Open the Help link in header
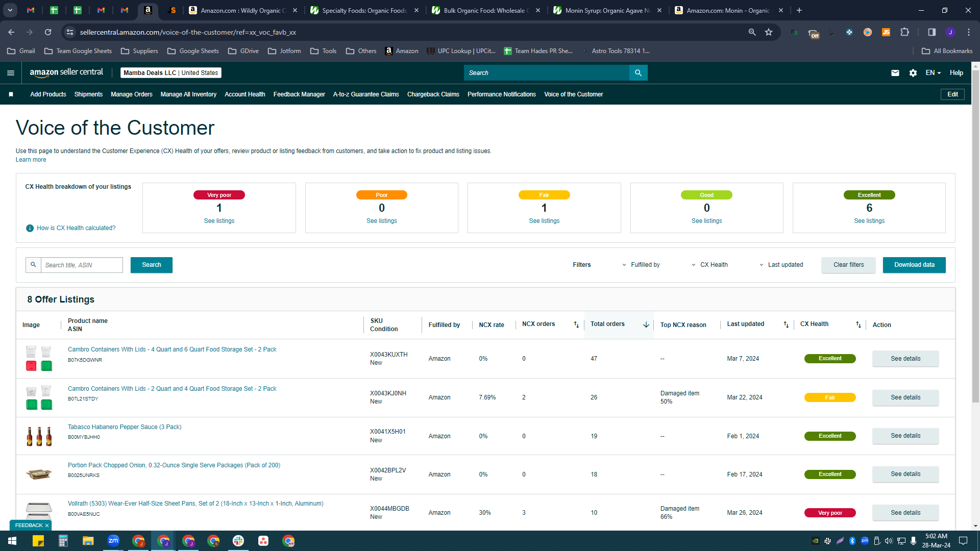Screen dimensions: 980x551 click(x=957, y=73)
